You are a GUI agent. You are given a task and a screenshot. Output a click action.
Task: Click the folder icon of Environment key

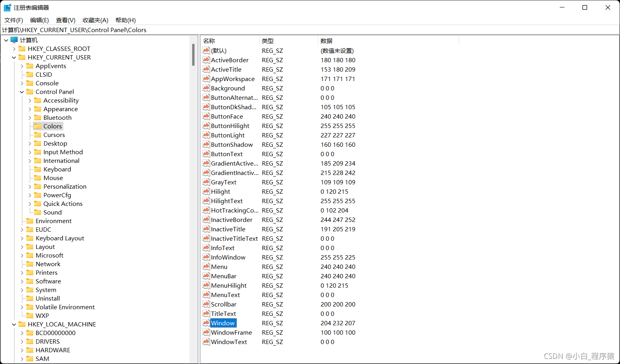[30, 221]
